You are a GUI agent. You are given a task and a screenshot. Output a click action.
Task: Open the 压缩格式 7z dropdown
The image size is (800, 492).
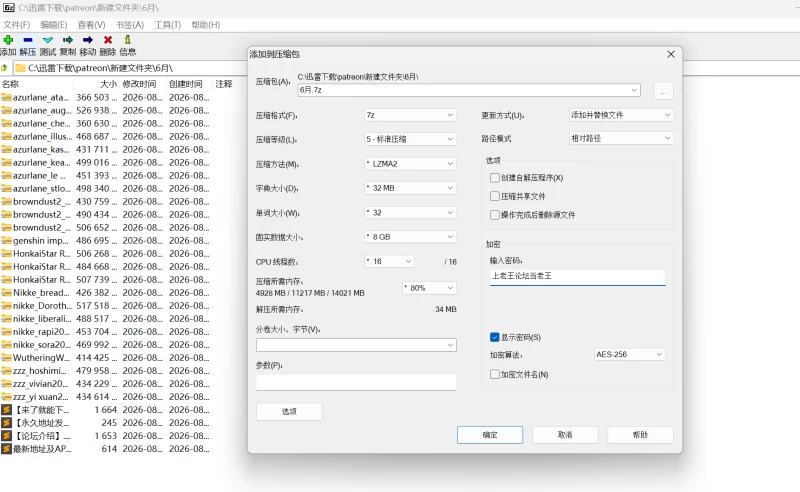tap(410, 115)
